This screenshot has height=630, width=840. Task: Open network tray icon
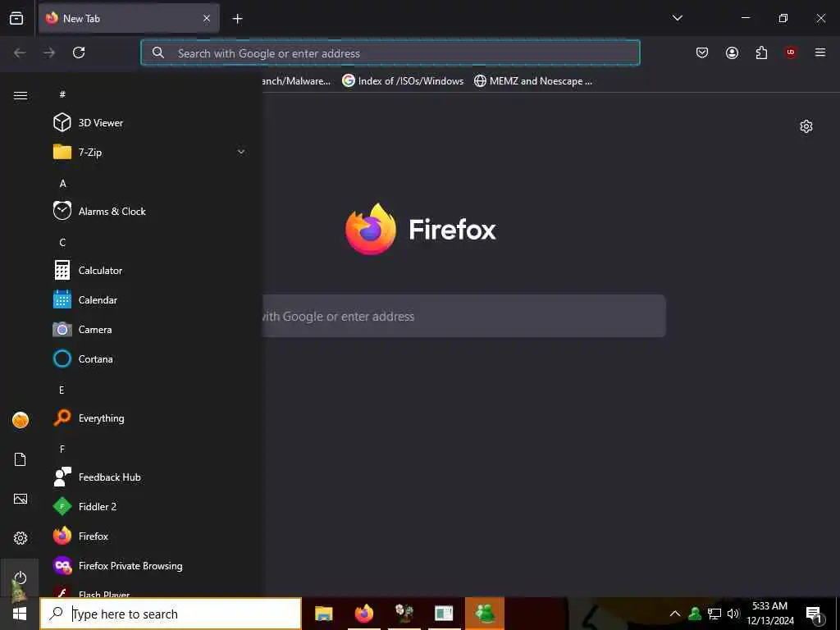(714, 614)
